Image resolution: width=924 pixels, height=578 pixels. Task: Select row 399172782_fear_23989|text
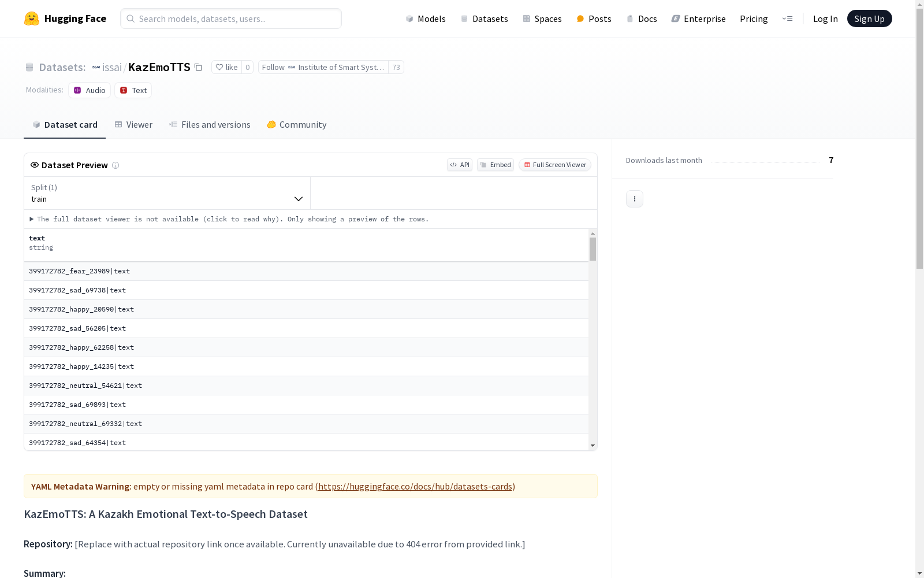tap(306, 271)
